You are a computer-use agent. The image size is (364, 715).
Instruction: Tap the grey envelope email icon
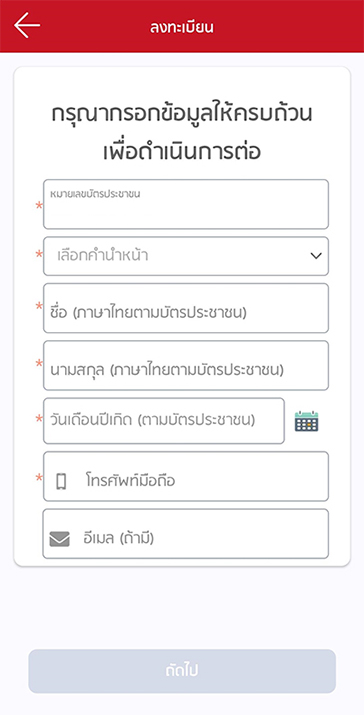(x=60, y=539)
